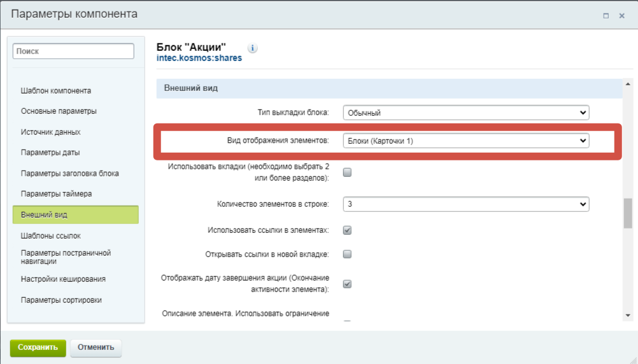
Task: Click the scrollbar down arrow
Action: 628,316
